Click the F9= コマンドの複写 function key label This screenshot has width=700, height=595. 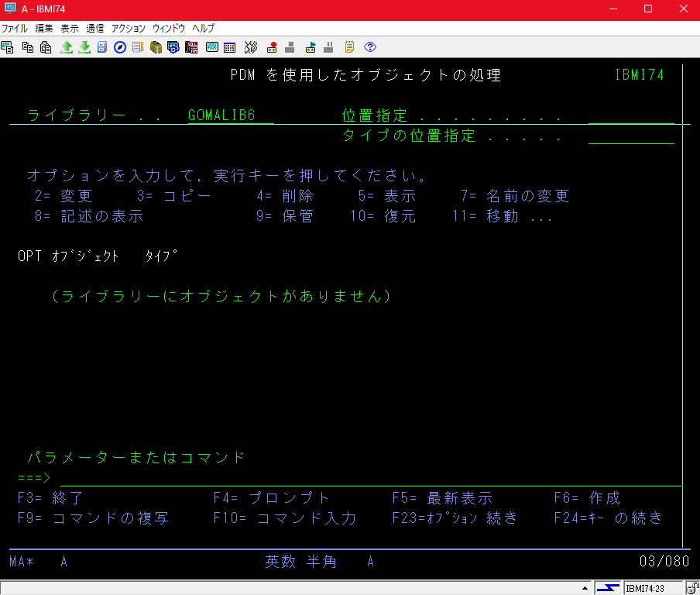click(x=93, y=518)
